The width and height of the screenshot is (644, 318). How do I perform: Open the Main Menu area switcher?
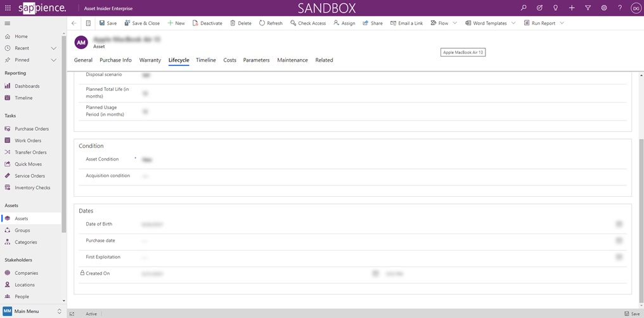pyautogui.click(x=32, y=312)
